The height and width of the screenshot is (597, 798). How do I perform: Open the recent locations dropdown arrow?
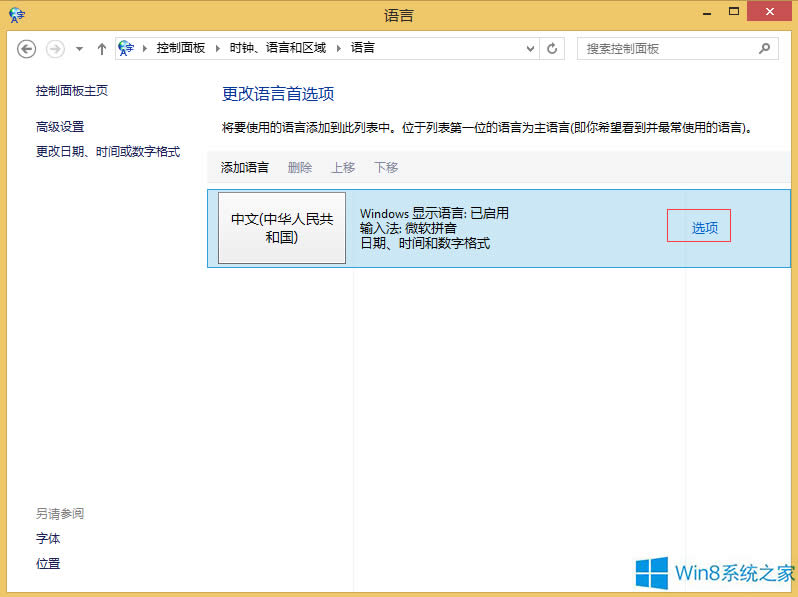79,49
